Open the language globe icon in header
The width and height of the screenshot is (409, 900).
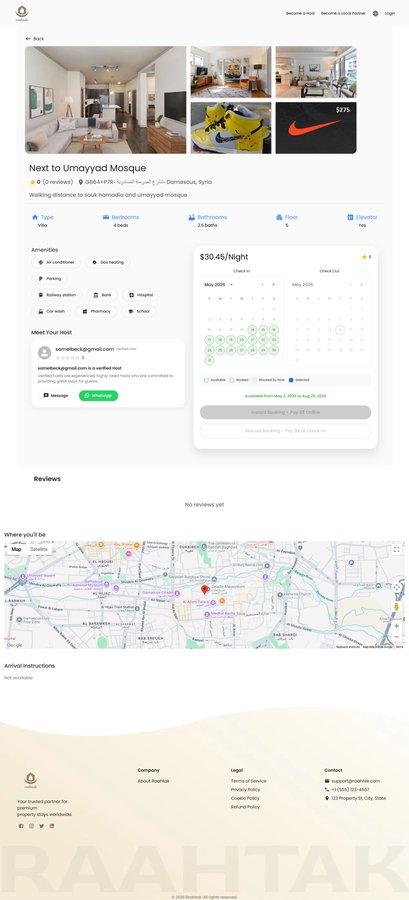[x=375, y=13]
